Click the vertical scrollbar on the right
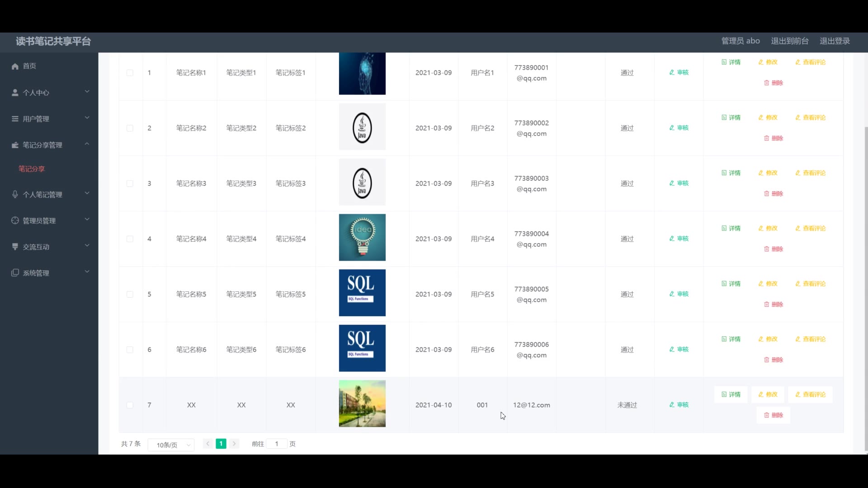 [x=866, y=289]
